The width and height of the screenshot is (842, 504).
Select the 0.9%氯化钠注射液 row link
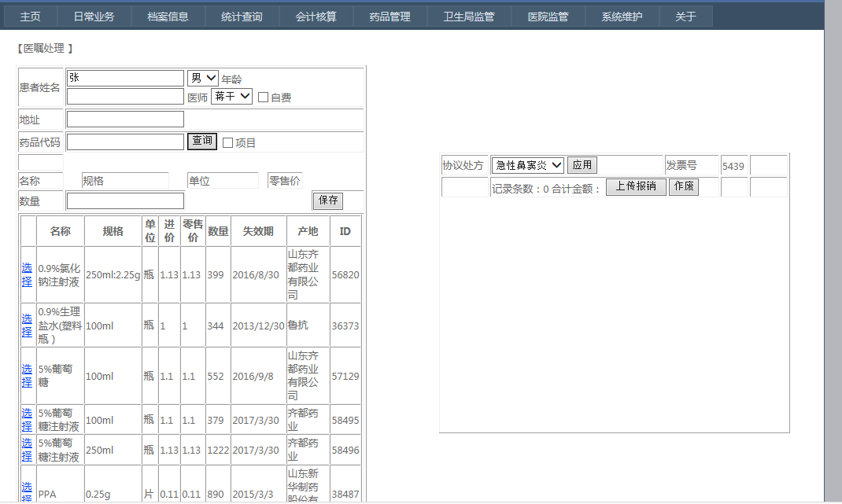[x=27, y=274]
